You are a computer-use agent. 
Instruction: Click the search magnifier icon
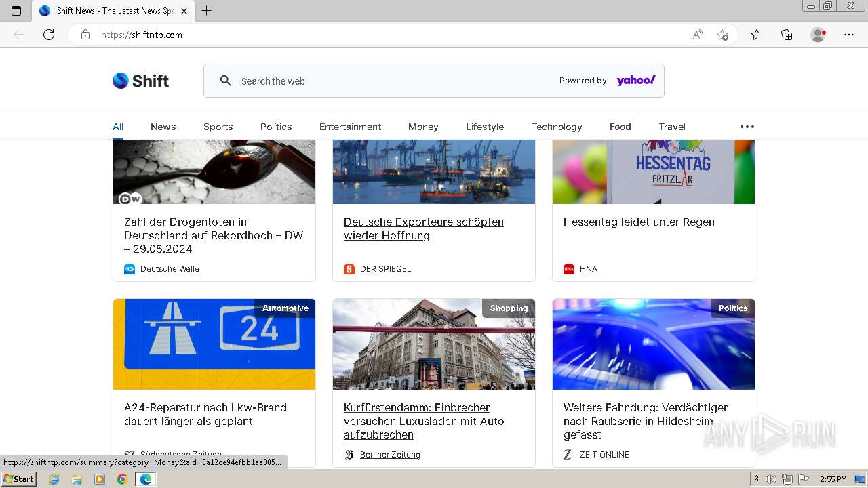(x=226, y=81)
